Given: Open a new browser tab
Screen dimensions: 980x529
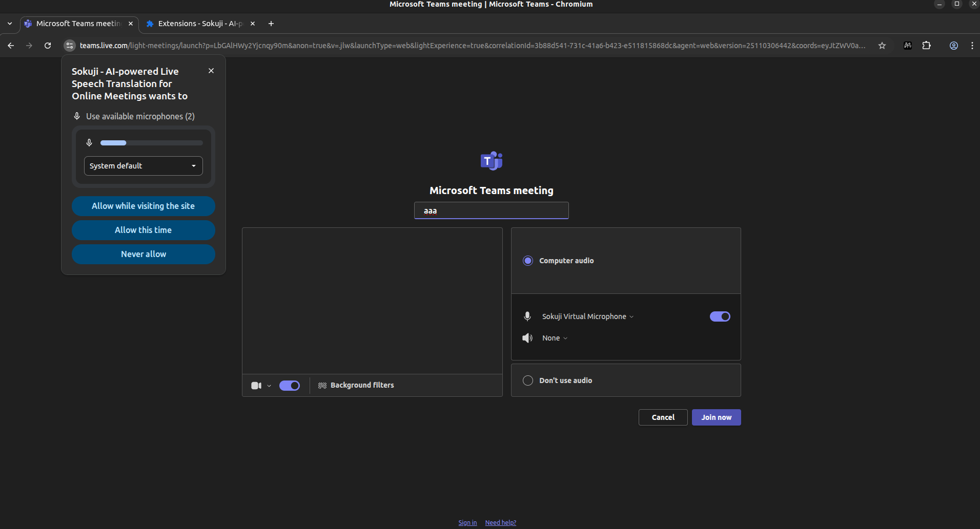Looking at the screenshot, I should pos(271,24).
